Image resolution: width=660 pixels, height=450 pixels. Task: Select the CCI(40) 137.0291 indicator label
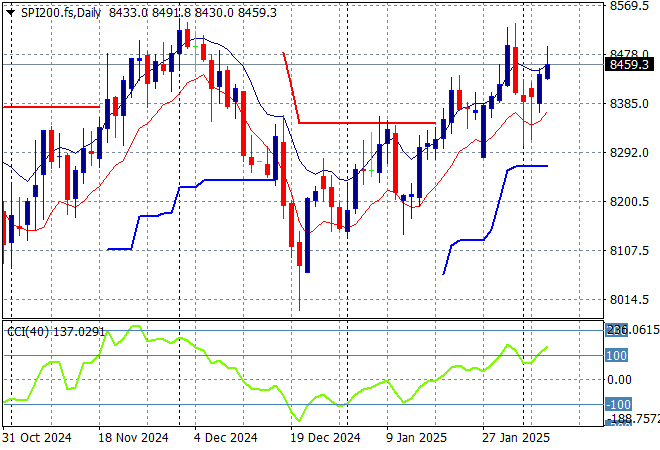56,332
